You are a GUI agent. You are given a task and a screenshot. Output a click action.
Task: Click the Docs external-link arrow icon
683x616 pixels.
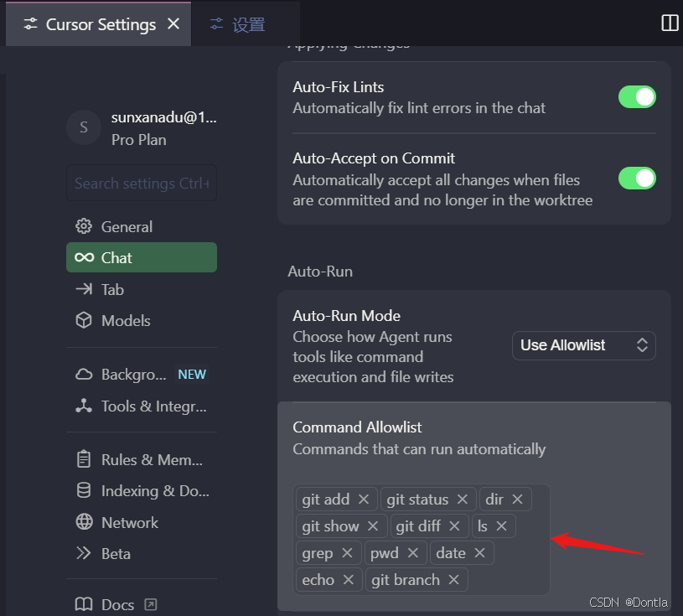(x=151, y=604)
